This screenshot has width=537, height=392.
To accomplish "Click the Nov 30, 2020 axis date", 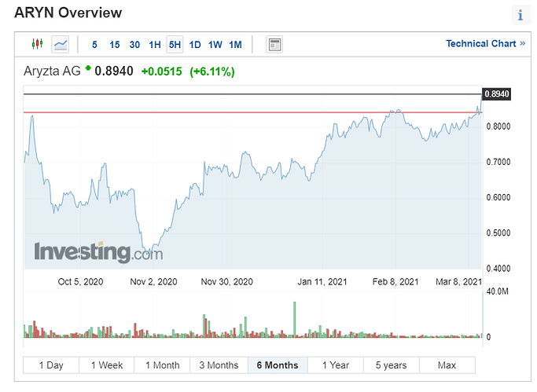I will coord(226,282).
